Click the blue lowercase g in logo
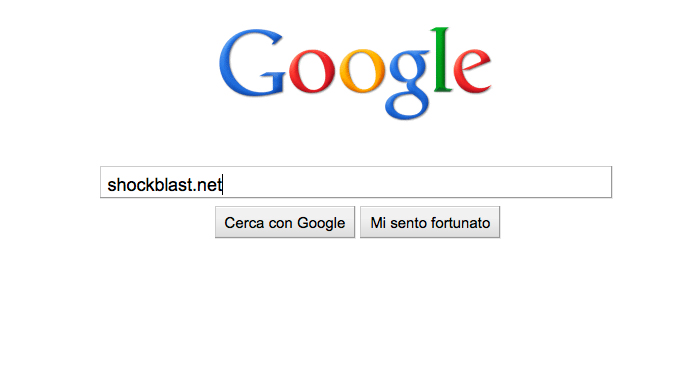 click(409, 84)
